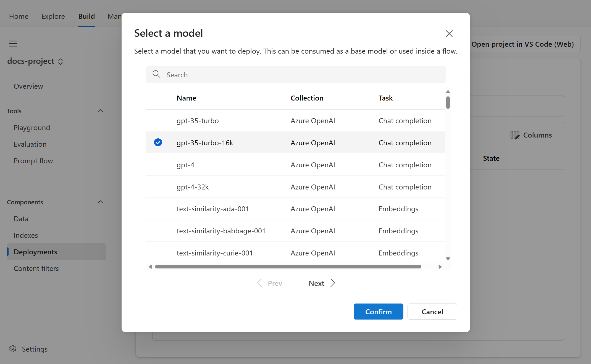
Task: Open Deployments in the sidebar
Action: coord(57,252)
